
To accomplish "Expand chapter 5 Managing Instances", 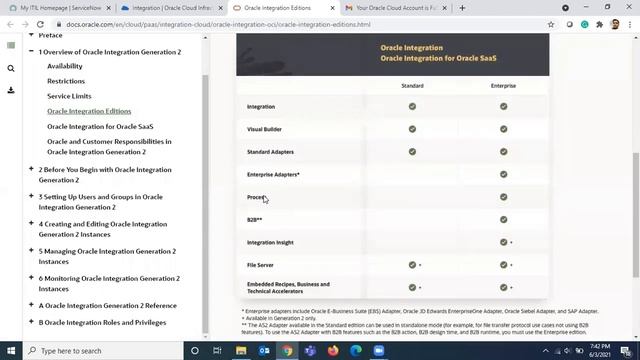I will click(x=31, y=250).
